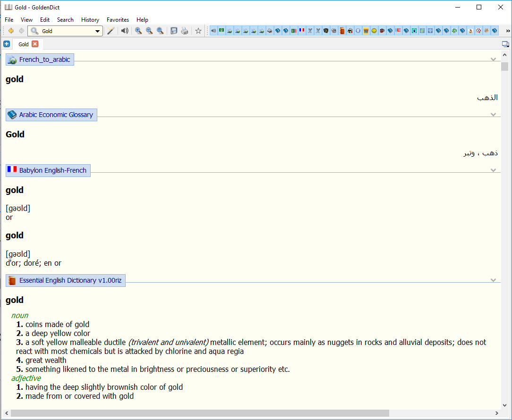Open the search history dropdown arrow
This screenshot has width=512, height=420.
click(x=98, y=30)
